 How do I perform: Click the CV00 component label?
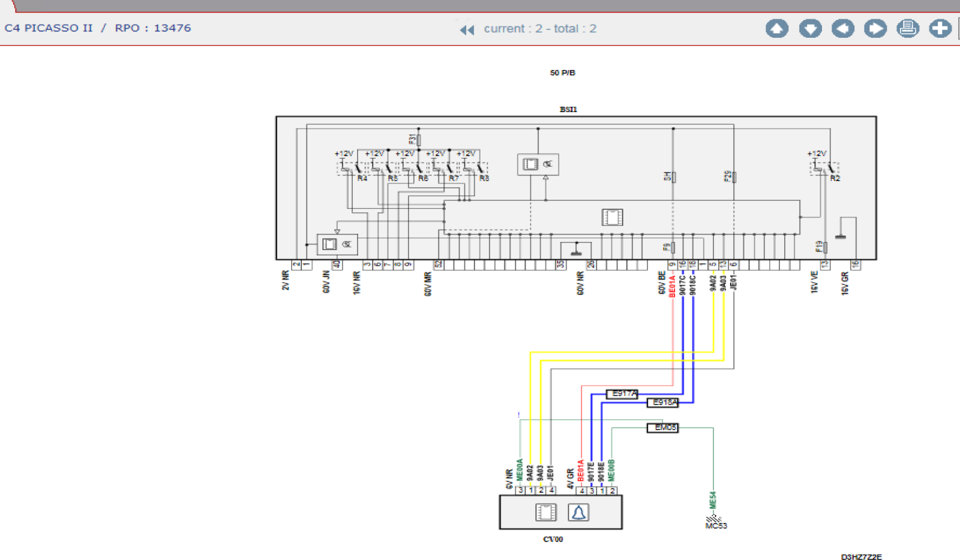[553, 539]
